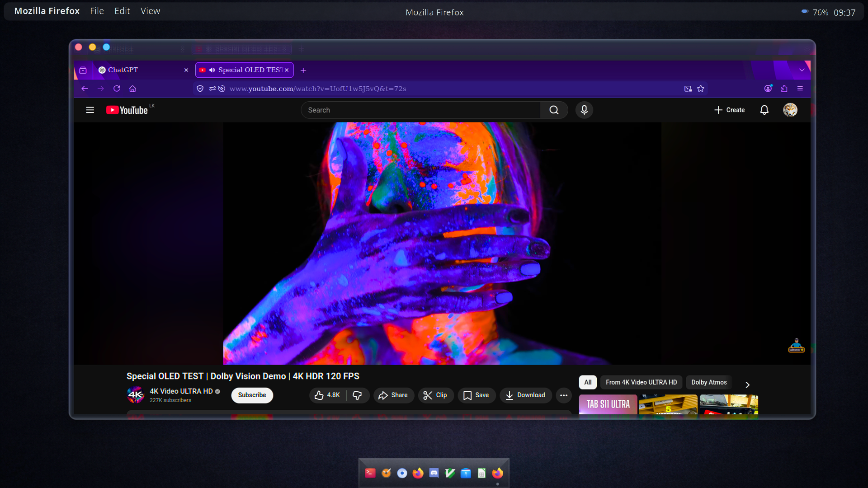Click the YouTube search magnifier button
This screenshot has height=488, width=868.
point(554,110)
